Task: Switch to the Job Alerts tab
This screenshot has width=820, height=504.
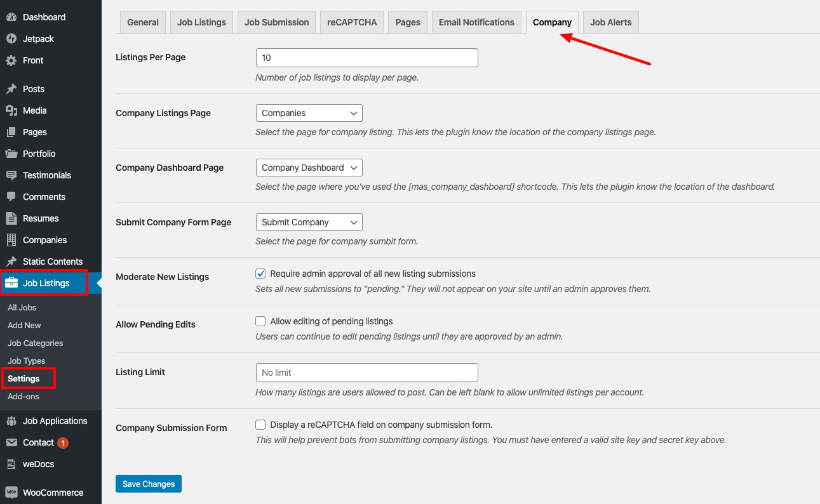Action: 610,22
